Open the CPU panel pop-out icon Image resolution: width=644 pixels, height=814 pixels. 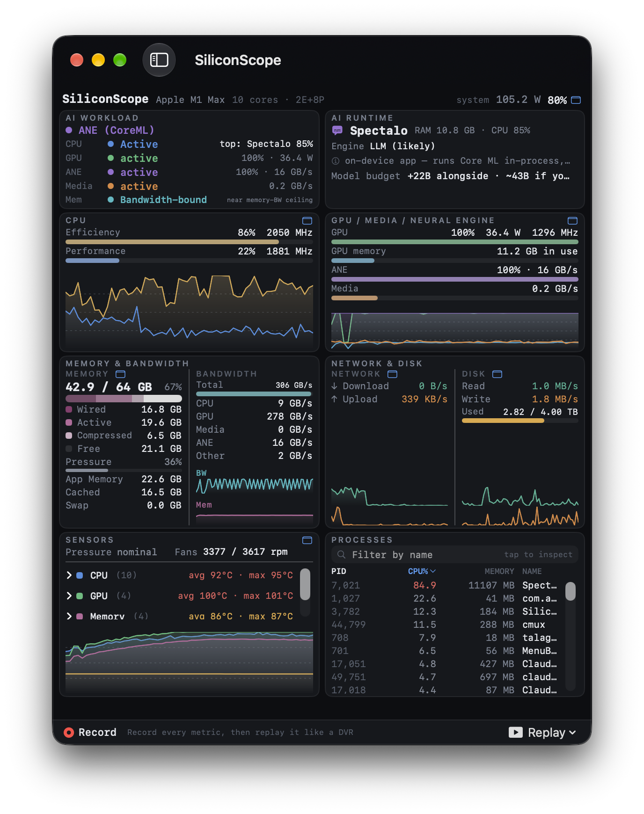coord(307,221)
